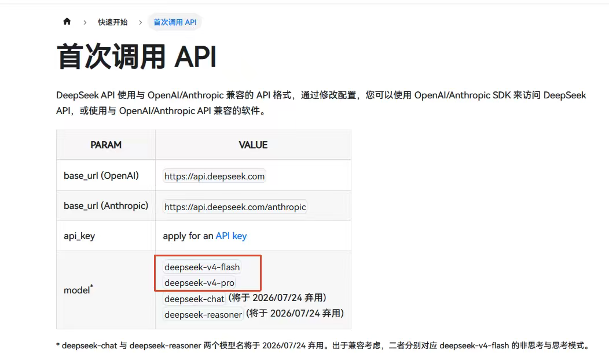Image resolution: width=609 pixels, height=364 pixels.
Task: Click the deprecation note after deepseek-chat
Action: [277, 297]
